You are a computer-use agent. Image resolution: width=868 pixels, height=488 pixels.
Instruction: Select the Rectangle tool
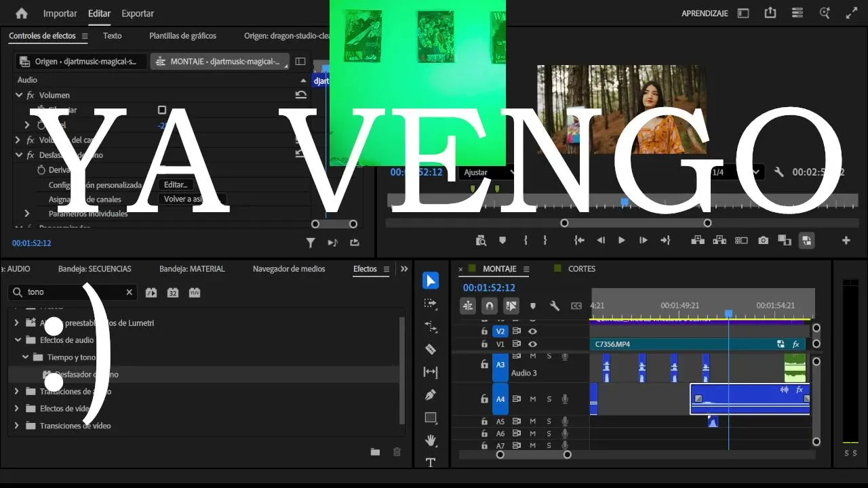431,418
